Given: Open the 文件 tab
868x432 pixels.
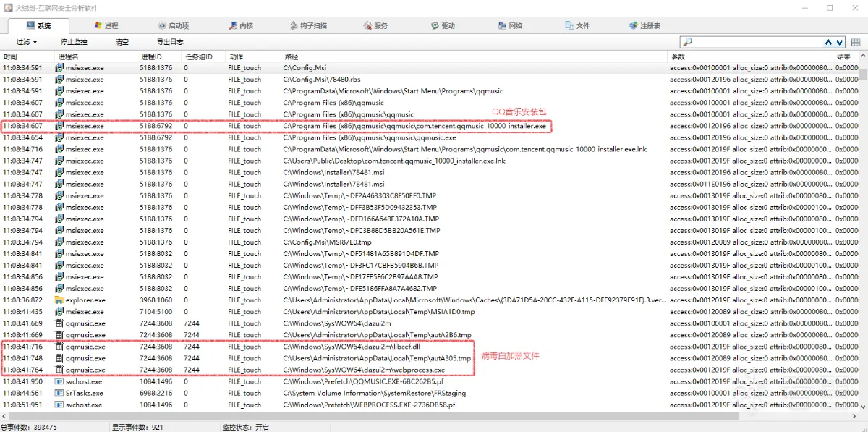Looking at the screenshot, I should click(x=577, y=25).
